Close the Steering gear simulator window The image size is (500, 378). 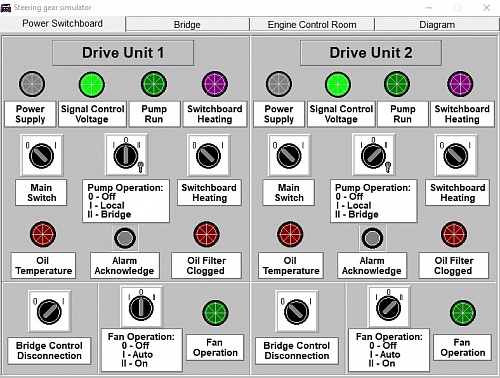487,7
